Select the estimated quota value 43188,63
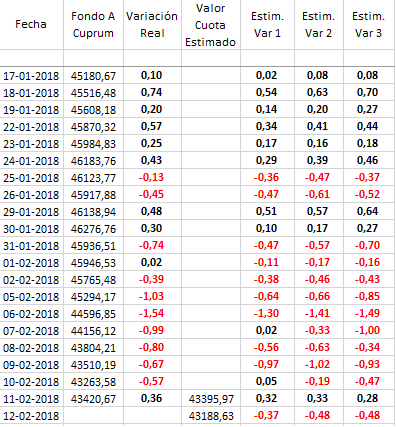 [x=211, y=416]
